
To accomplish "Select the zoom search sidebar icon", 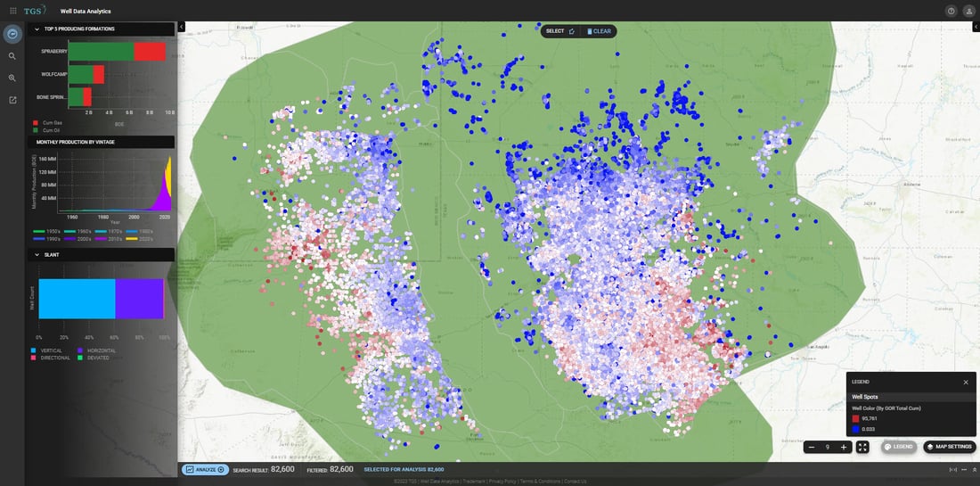I will (x=12, y=78).
